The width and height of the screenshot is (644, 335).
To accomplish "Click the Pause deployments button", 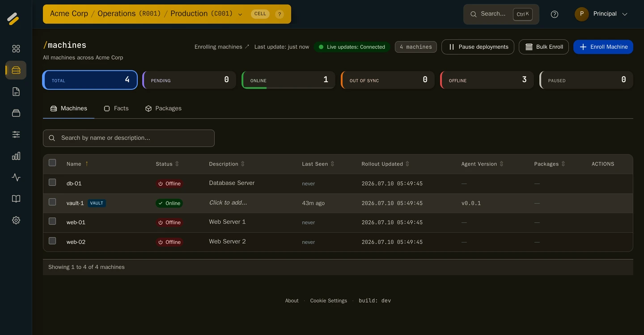I will pos(478,47).
